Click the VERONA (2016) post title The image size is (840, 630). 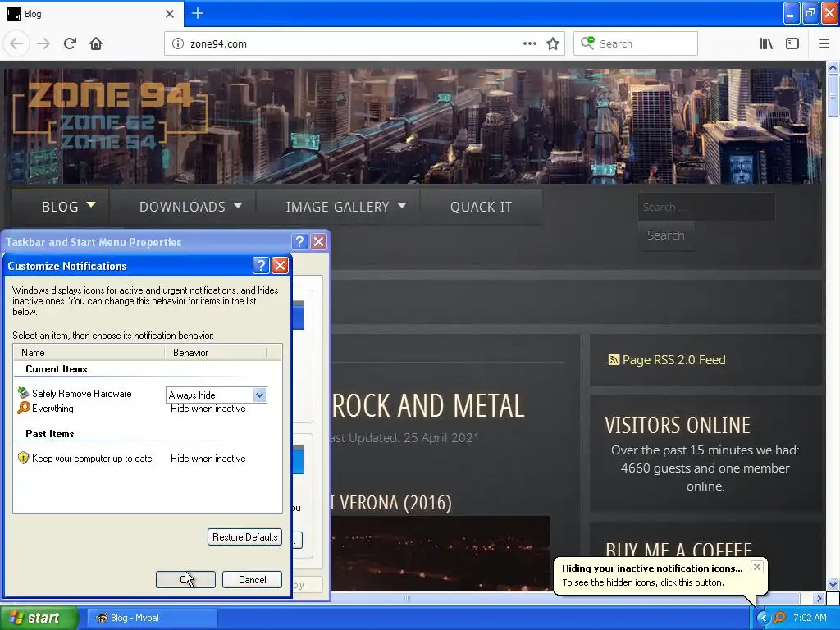(391, 503)
